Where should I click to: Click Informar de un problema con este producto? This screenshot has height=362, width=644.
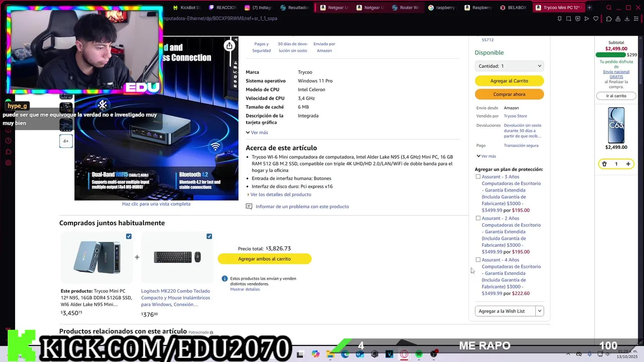point(302,207)
